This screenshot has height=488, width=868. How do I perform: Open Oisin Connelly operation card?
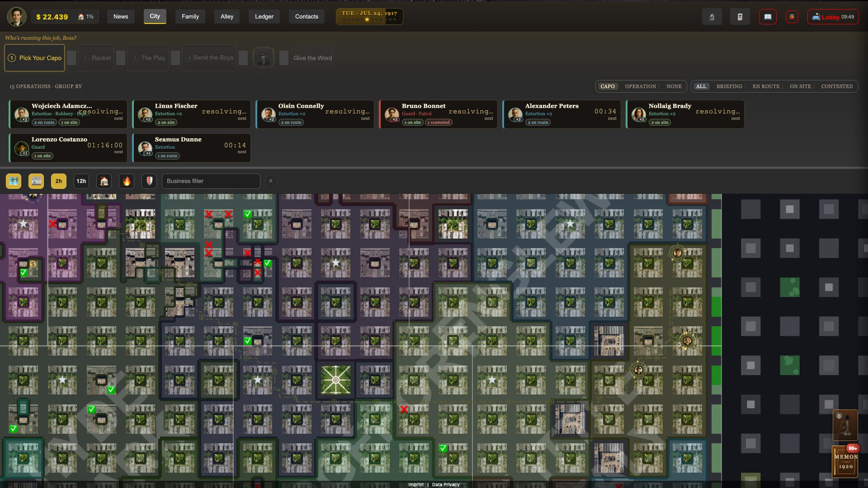315,114
